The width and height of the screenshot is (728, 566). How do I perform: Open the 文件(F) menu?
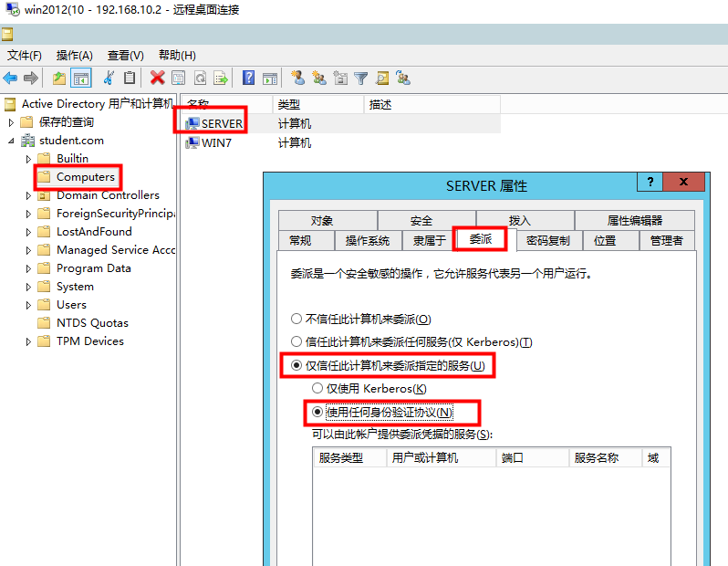coord(25,56)
